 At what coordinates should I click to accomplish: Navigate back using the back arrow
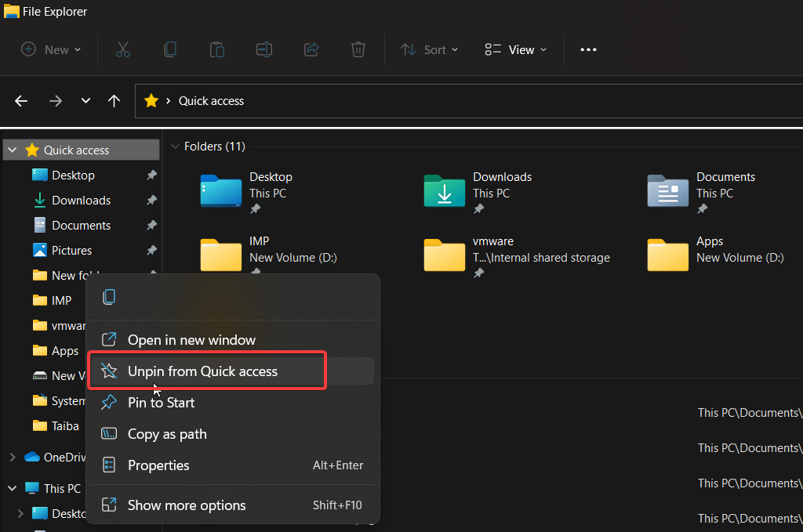pos(20,100)
